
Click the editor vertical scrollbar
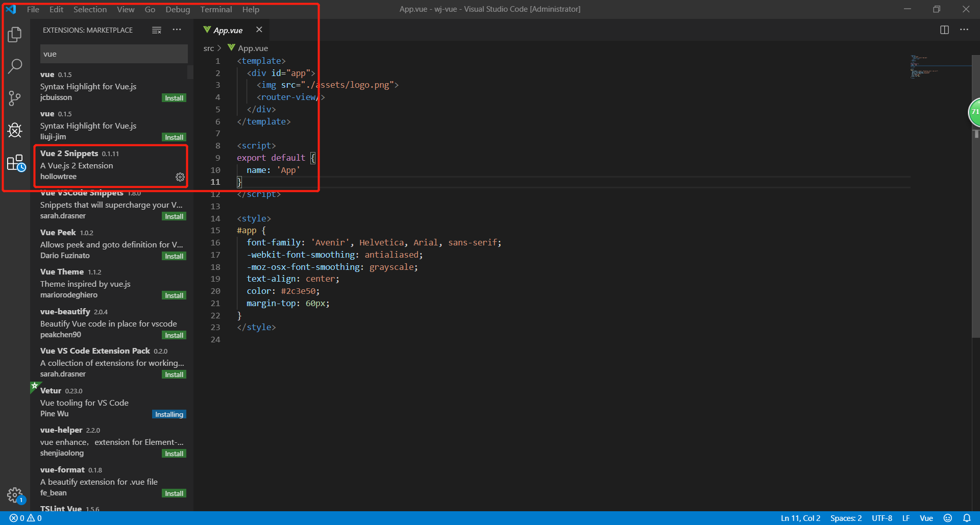(976, 196)
